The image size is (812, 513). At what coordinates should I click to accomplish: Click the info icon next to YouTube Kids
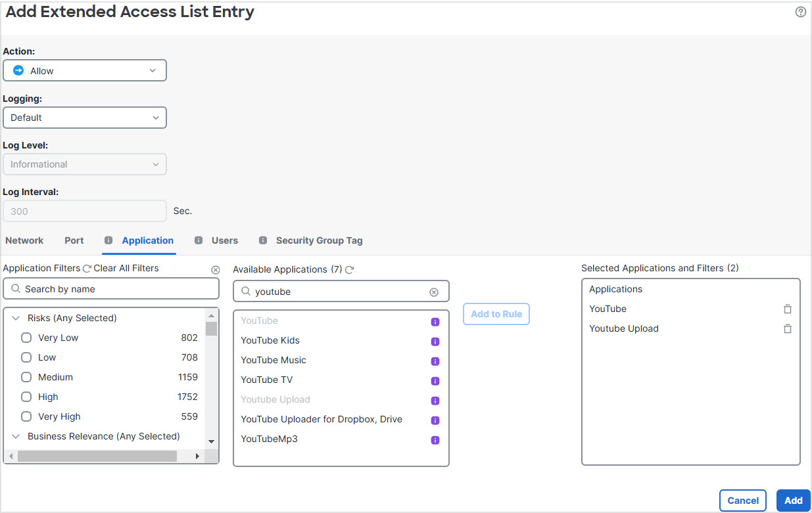(x=435, y=342)
